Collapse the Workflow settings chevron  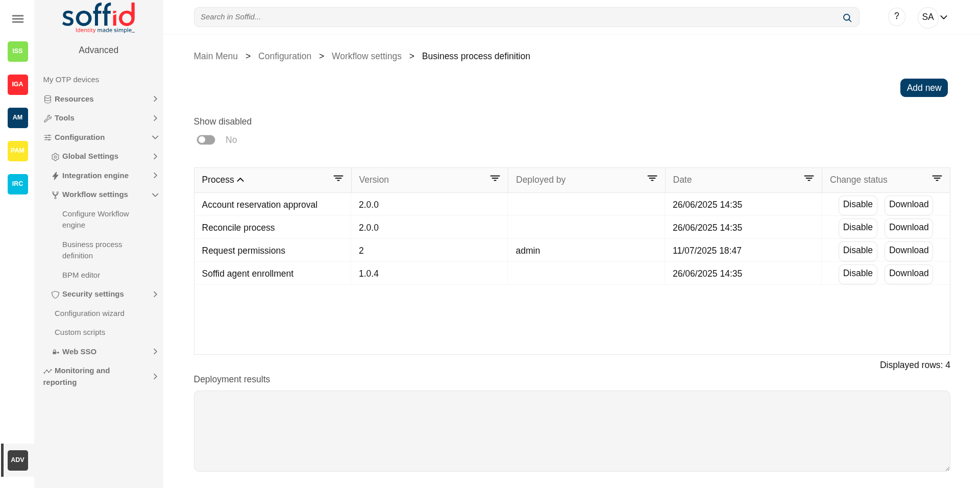pyautogui.click(x=155, y=195)
